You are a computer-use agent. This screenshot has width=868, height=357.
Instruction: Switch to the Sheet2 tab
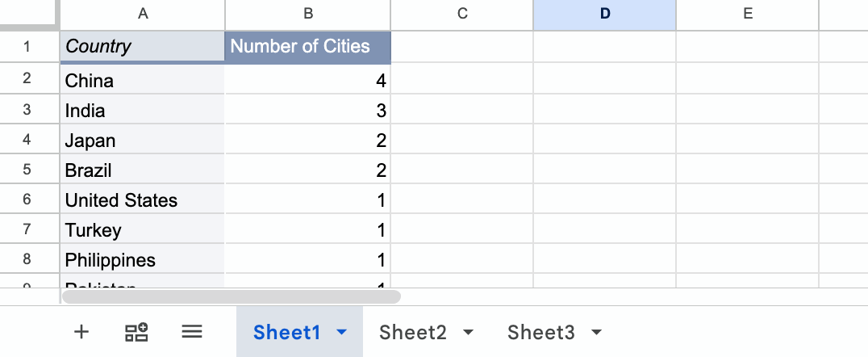click(x=413, y=332)
